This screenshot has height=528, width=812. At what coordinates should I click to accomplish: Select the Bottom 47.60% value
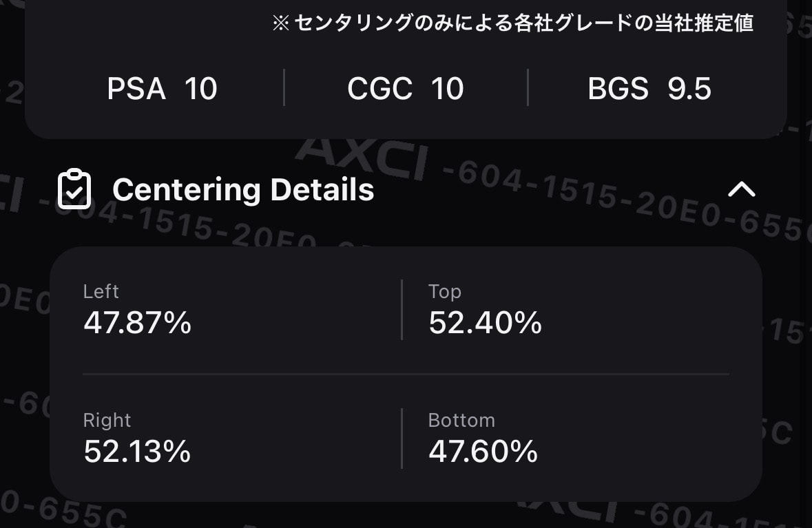(x=483, y=451)
